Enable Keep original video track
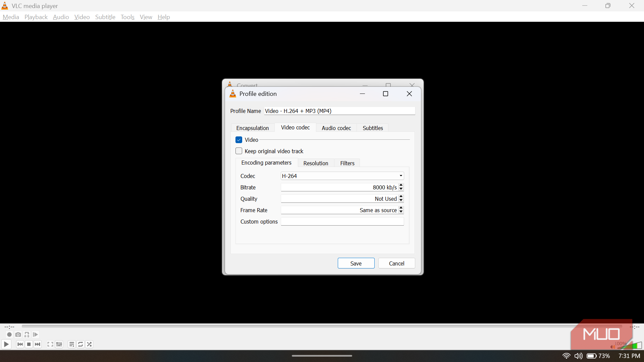 tap(239, 151)
